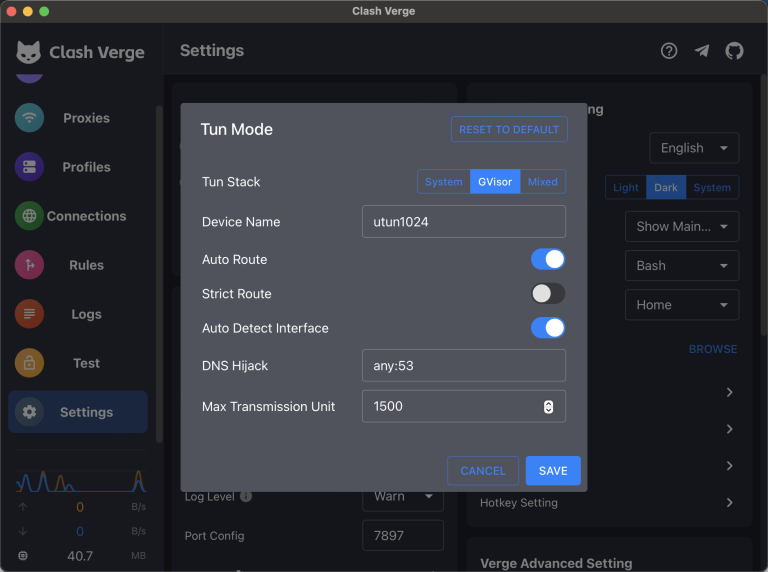Open the Warn log level dropdown
This screenshot has width=768, height=572.
point(403,499)
